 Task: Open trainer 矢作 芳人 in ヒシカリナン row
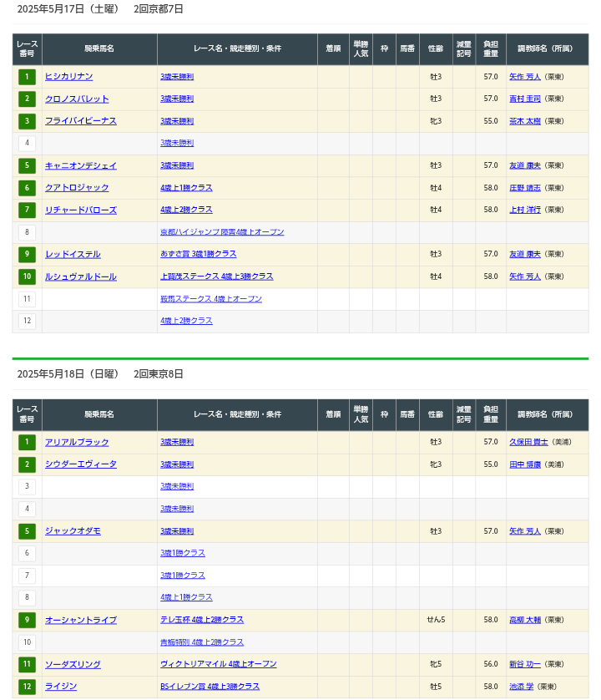tap(525, 77)
